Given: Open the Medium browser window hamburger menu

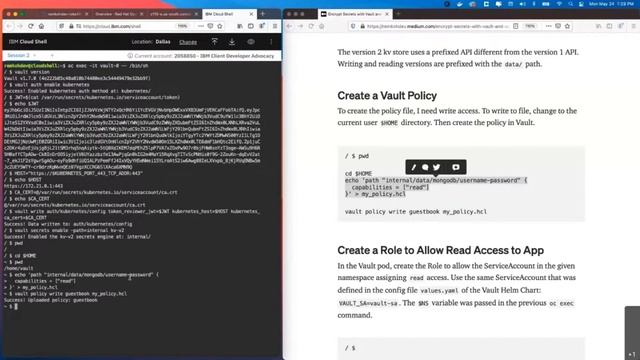Looking at the screenshot, I should pyautogui.click(x=633, y=26).
